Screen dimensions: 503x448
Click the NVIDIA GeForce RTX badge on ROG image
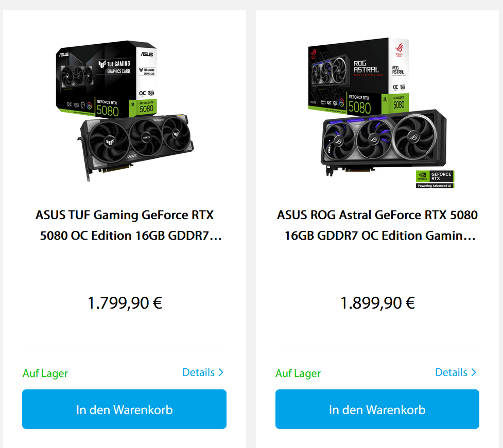[435, 179]
